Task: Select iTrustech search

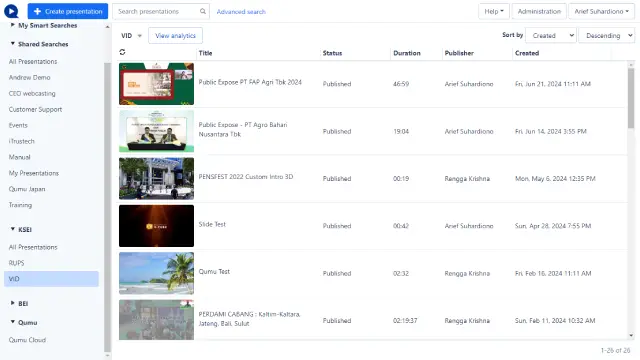Action: 22,141
